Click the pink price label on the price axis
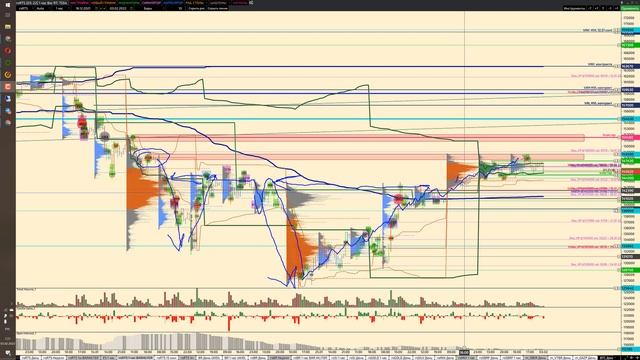This screenshot has width=640, height=360. [630, 138]
